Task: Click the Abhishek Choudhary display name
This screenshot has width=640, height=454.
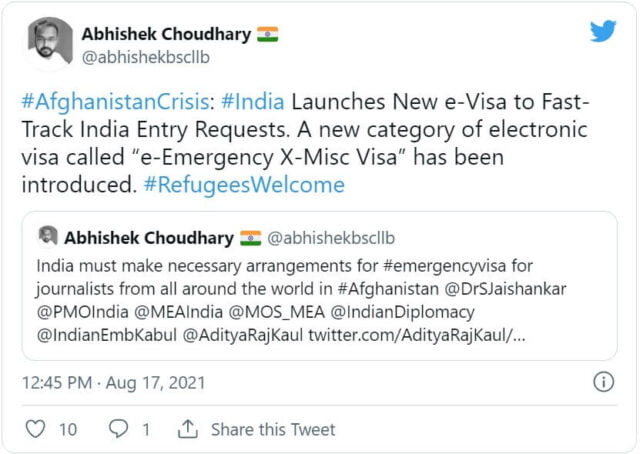Action: coord(167,33)
